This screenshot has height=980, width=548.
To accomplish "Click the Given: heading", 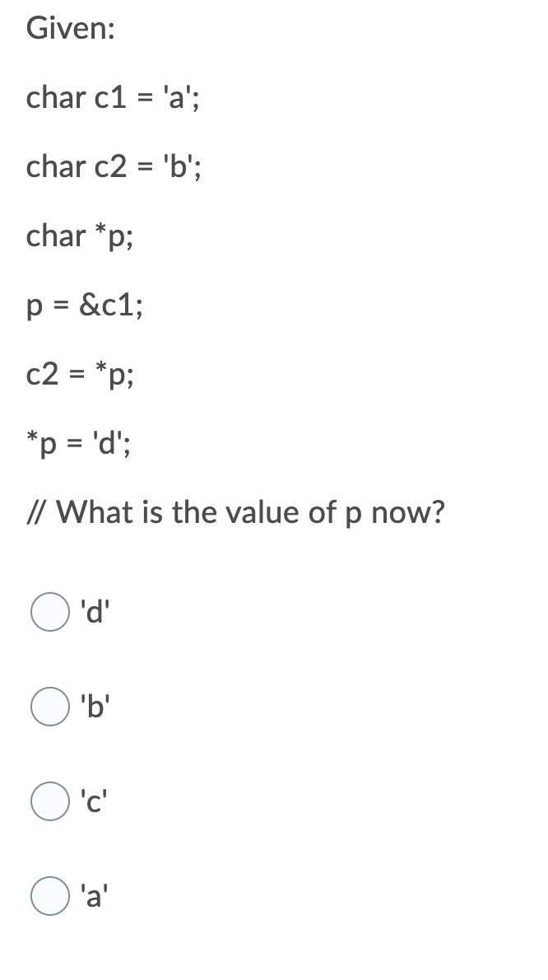I will 71,29.
